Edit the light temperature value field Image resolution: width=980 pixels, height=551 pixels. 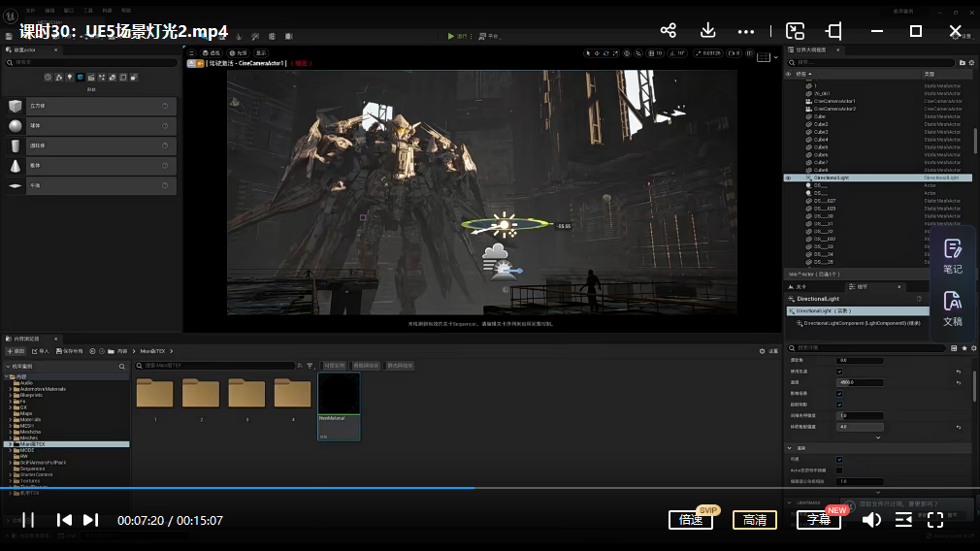[860, 382]
